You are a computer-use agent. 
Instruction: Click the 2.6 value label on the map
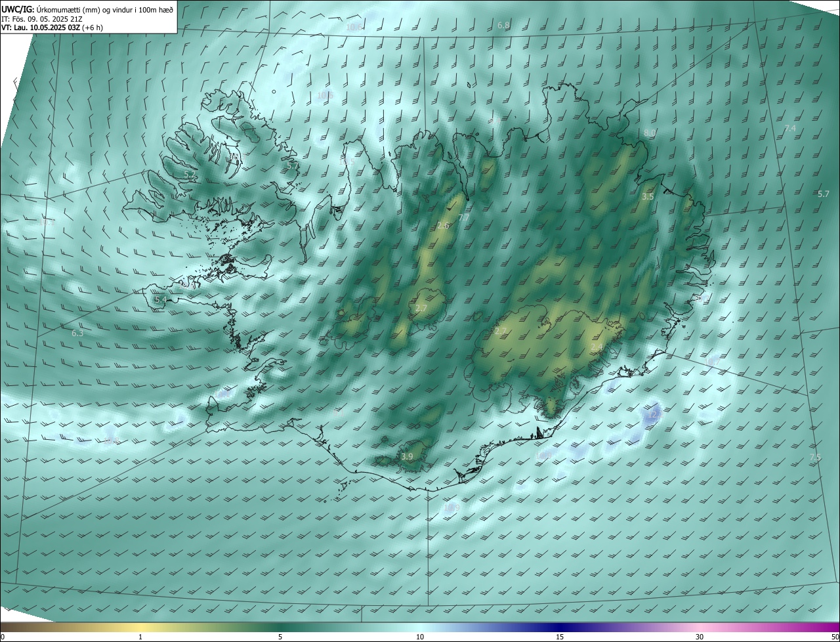click(x=443, y=226)
